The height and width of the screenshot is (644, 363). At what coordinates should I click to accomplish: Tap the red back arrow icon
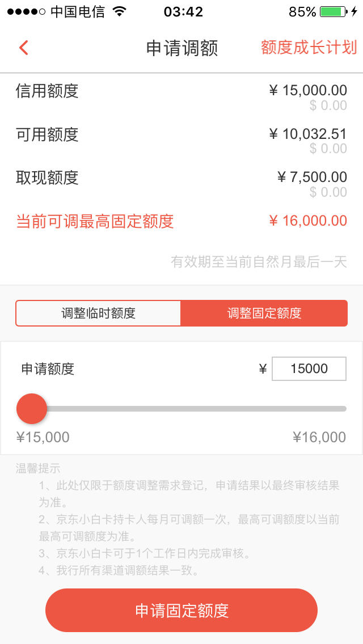pos(23,48)
